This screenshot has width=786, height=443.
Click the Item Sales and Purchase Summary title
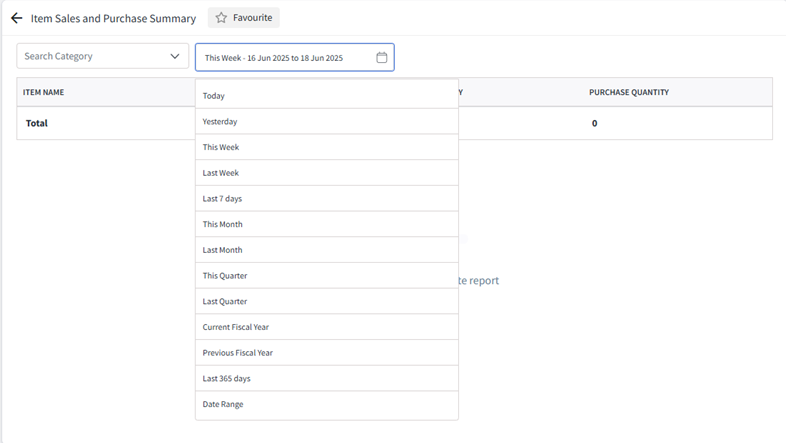tap(113, 19)
